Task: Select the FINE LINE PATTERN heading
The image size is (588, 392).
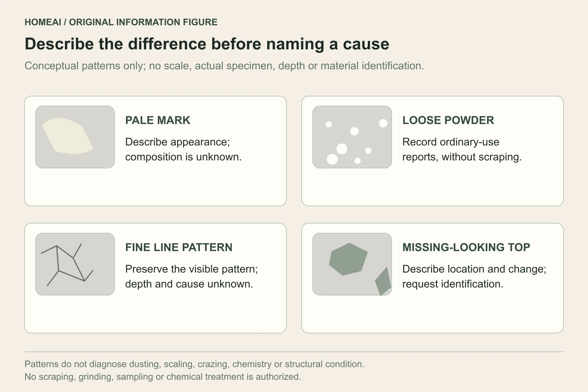Action: tap(179, 247)
